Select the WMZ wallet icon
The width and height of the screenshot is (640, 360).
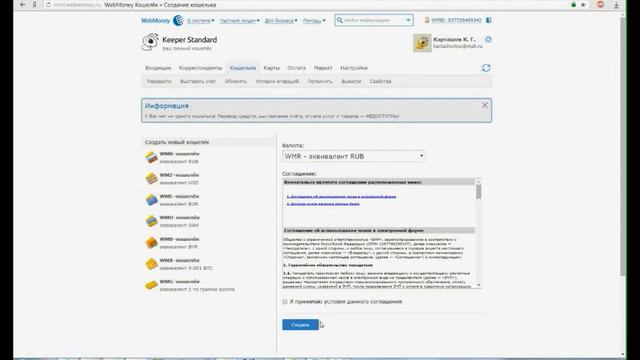click(151, 178)
